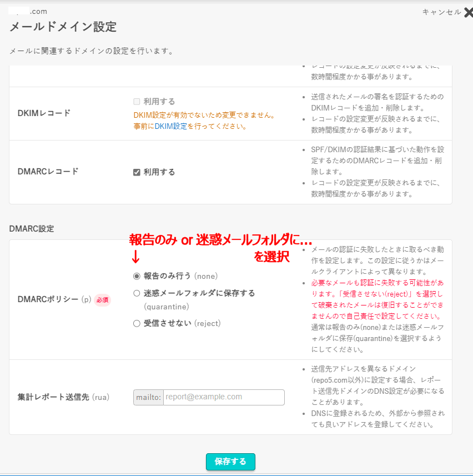Select the 報告のみ行う (none) radio button

point(137,276)
